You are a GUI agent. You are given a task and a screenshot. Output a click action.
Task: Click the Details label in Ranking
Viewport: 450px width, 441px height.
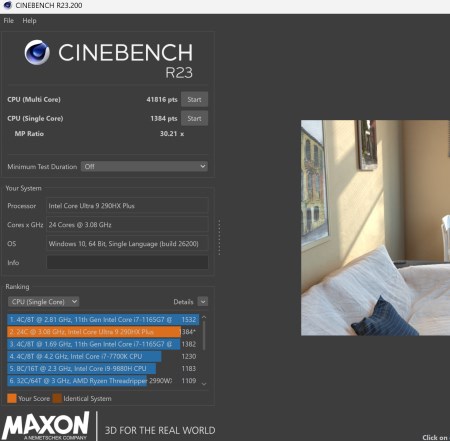pyautogui.click(x=183, y=302)
